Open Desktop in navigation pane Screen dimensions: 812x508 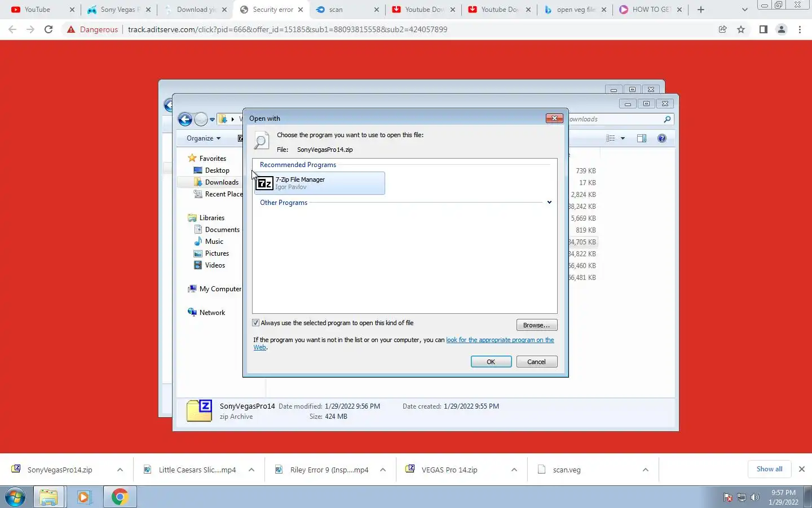tap(217, 170)
